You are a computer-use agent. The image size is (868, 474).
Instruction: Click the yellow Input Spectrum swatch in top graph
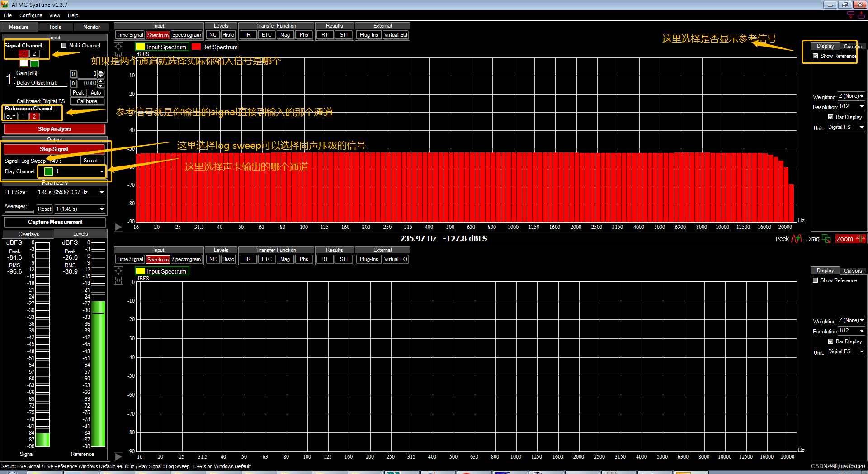point(141,47)
